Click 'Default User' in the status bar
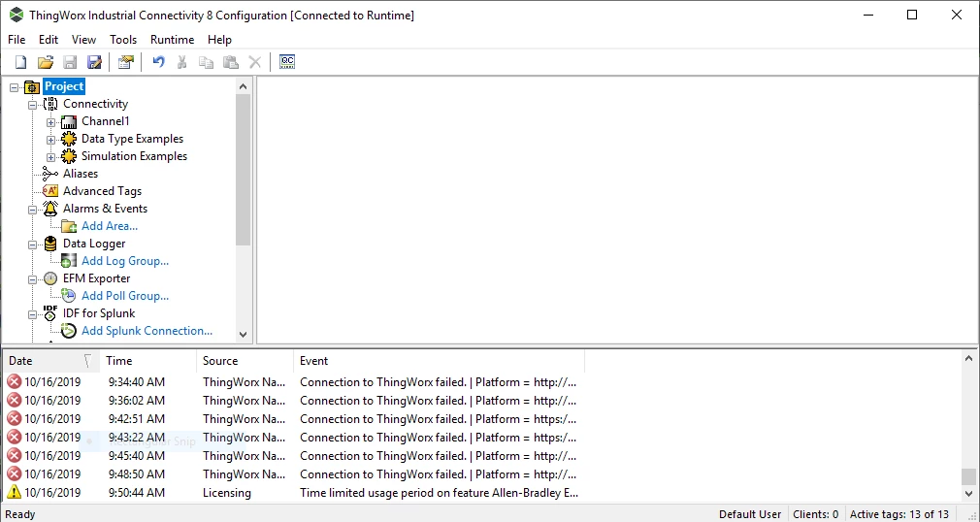Viewport: 980px width, 522px height. [x=750, y=514]
